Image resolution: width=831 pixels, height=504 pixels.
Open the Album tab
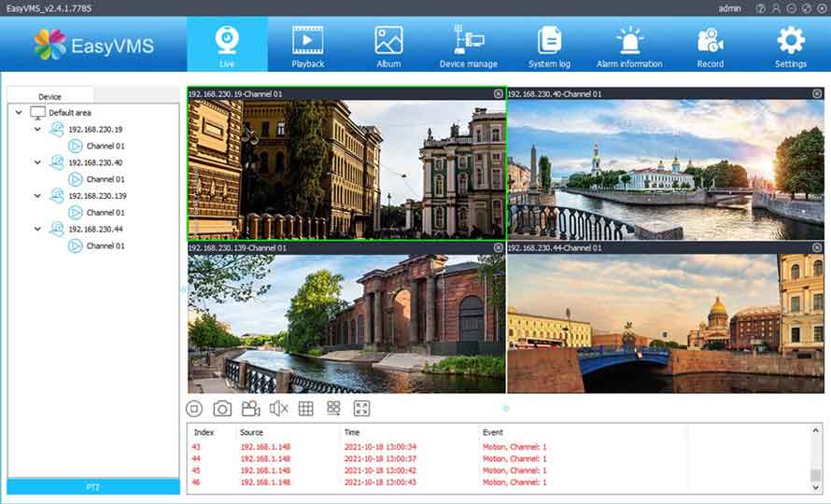tap(388, 46)
